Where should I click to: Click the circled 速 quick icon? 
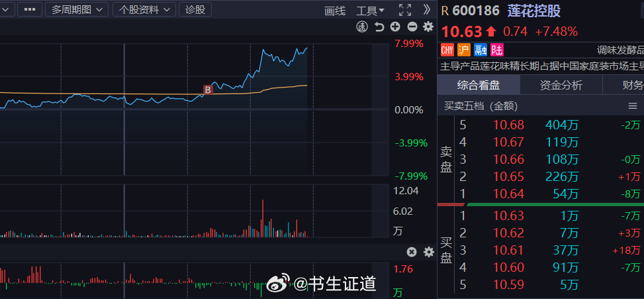362,27
